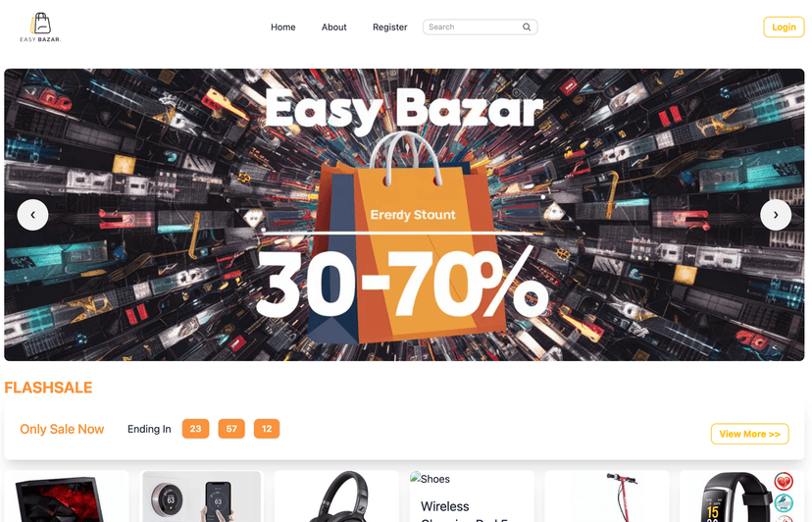Screen dimensions: 812x522
Task: Open the Home nav link
Action: click(282, 26)
